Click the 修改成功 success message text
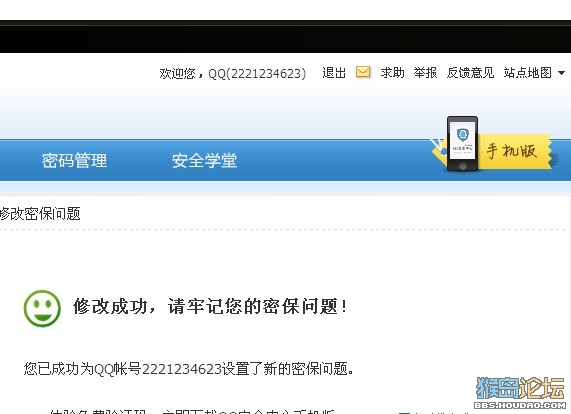Viewport: 571px width, 414px height. click(209, 306)
